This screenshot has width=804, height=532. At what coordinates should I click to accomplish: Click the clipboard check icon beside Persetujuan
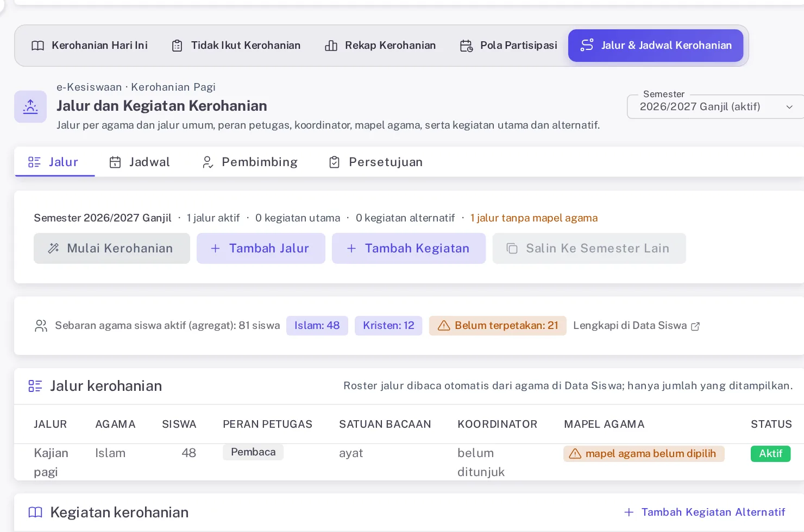click(335, 162)
